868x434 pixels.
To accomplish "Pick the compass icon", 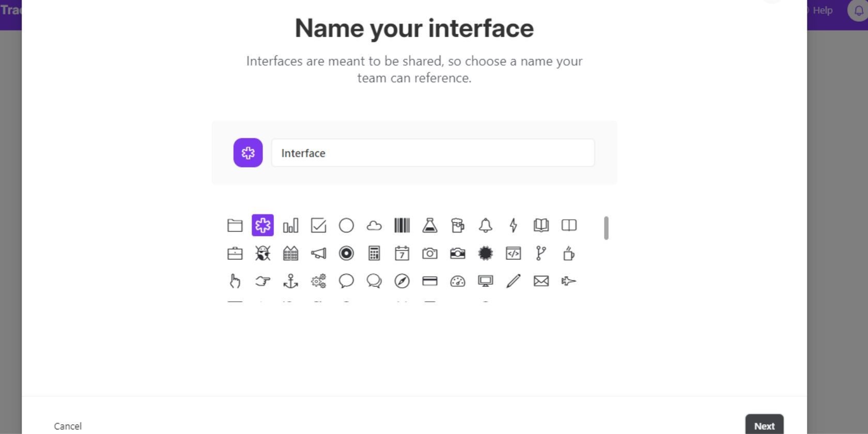I will point(402,281).
